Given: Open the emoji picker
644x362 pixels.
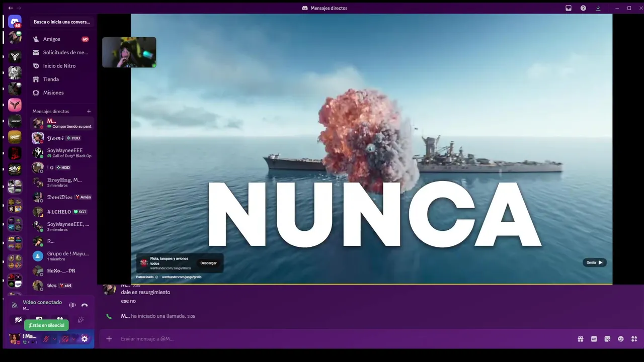Looking at the screenshot, I should click(621, 339).
